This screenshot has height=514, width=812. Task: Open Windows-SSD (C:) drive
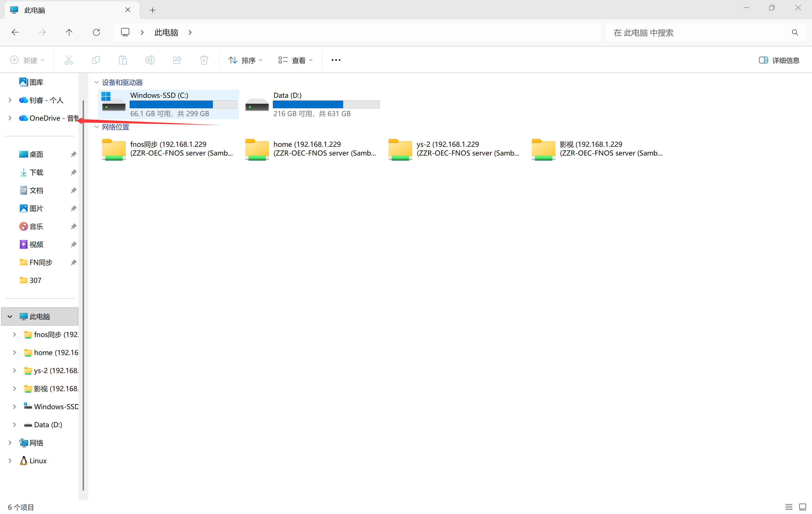click(x=169, y=104)
